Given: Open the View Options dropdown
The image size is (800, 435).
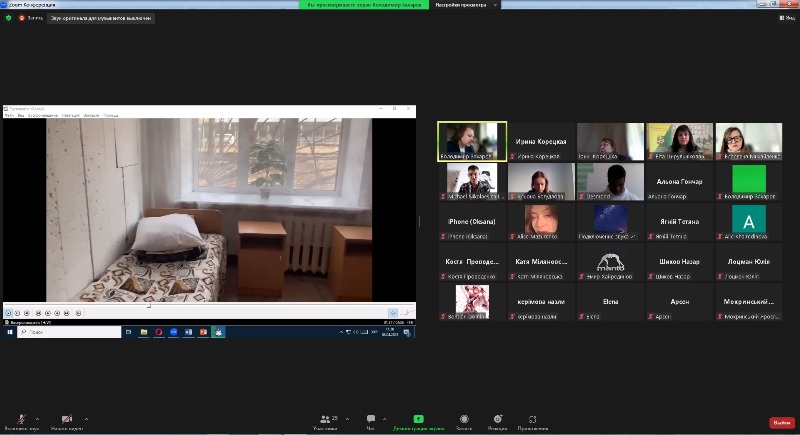Looking at the screenshot, I should pyautogui.click(x=465, y=5).
